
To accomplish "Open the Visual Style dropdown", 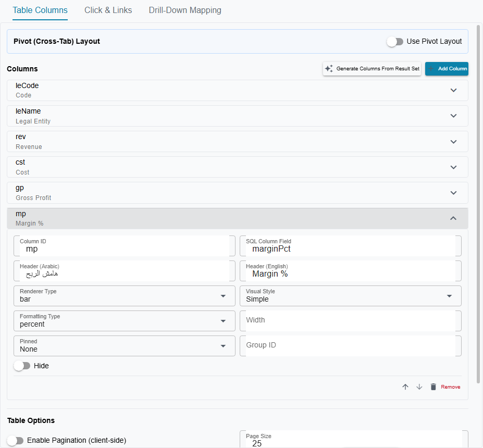I will (351, 296).
